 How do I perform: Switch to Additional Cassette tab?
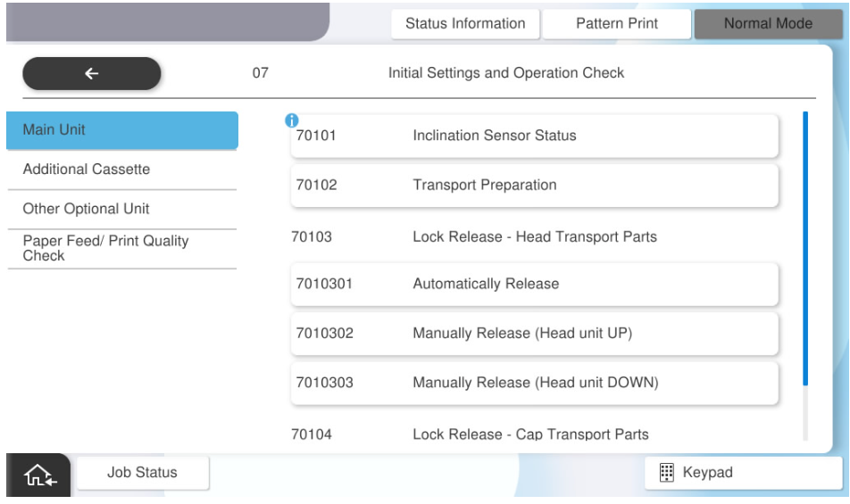pyautogui.click(x=122, y=169)
